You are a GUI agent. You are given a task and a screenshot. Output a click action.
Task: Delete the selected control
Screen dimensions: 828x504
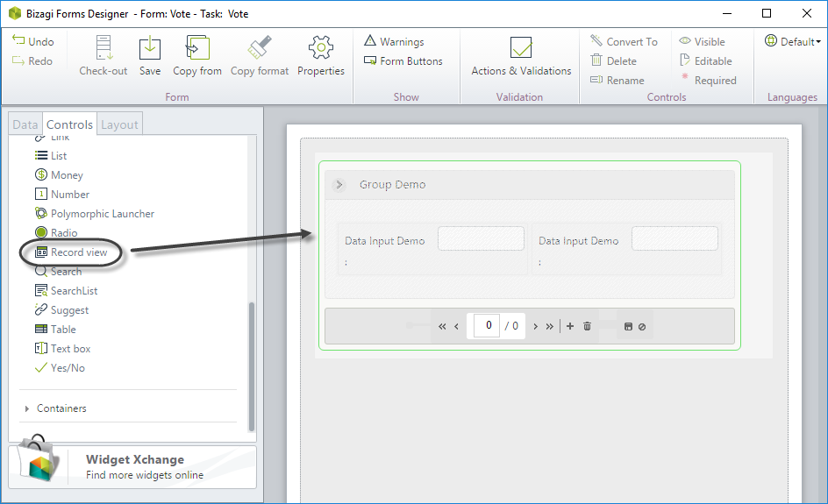point(614,60)
